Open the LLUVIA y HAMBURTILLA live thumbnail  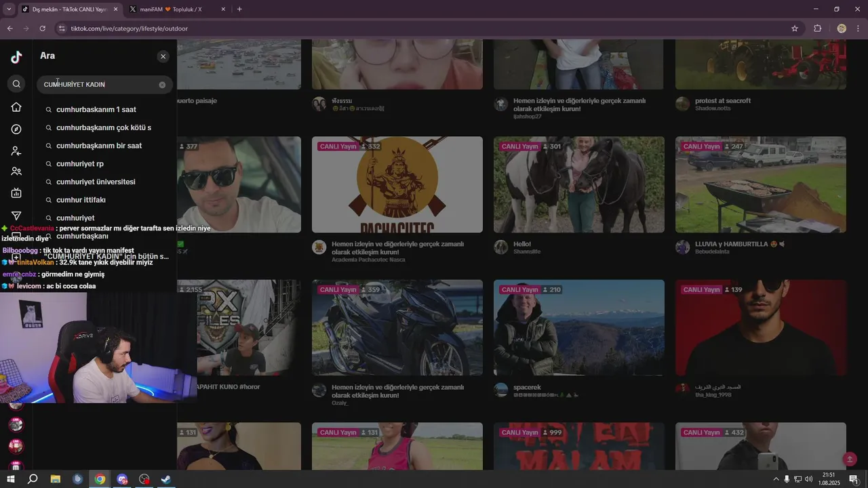tap(761, 184)
